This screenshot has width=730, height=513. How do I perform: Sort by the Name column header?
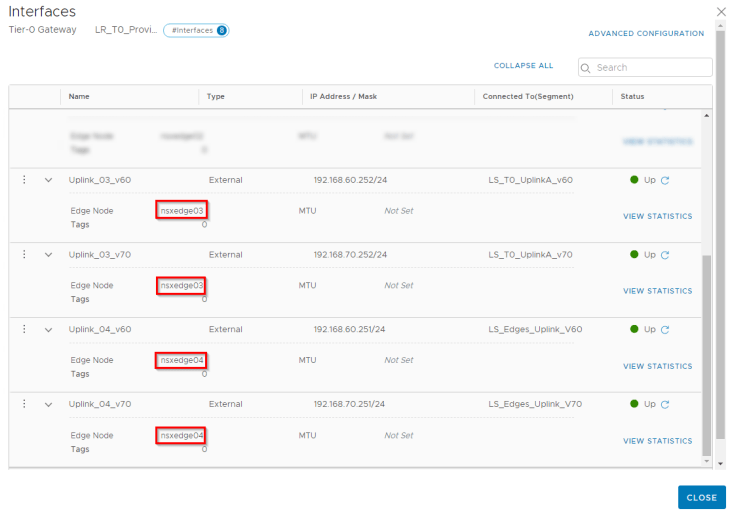pyautogui.click(x=79, y=97)
